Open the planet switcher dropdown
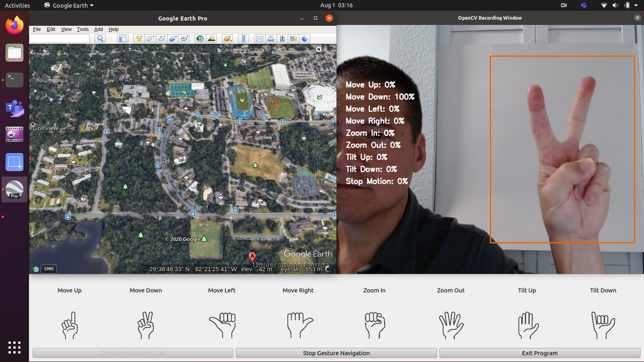The width and height of the screenshot is (644, 362). coord(227,39)
